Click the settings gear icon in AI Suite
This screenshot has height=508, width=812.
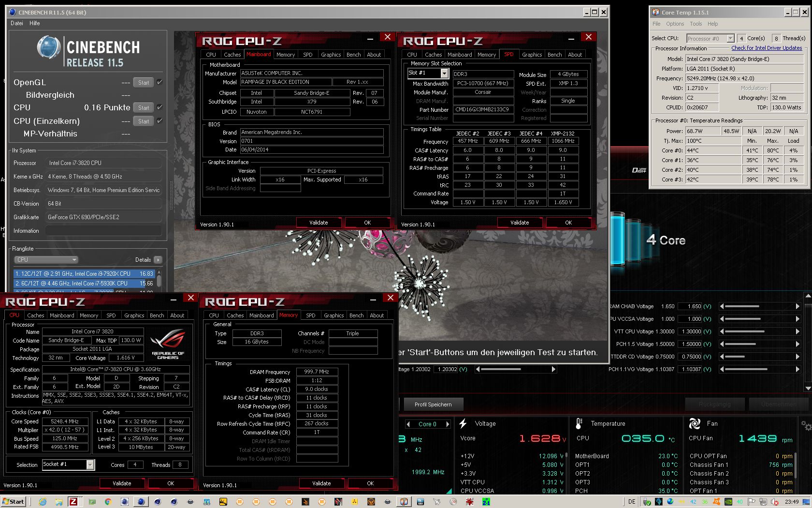coord(806,426)
